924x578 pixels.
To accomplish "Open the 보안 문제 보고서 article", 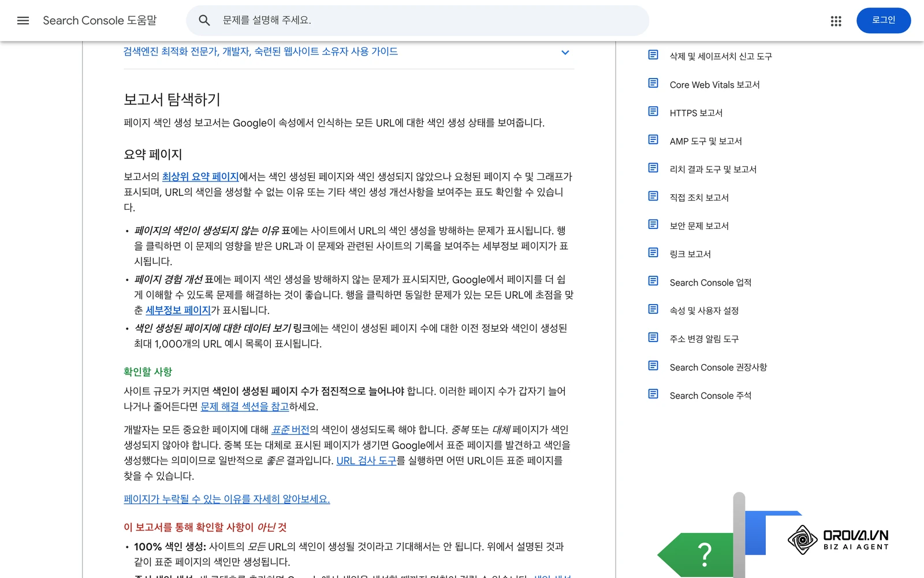I will tap(699, 226).
